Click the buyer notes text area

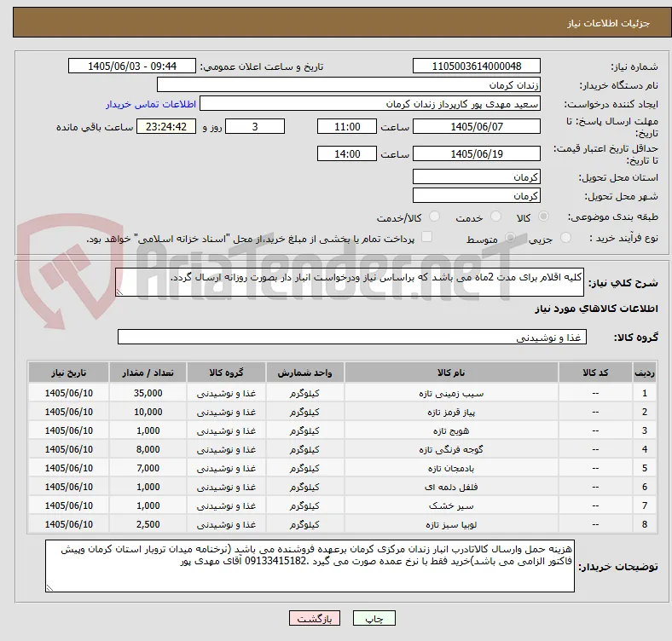310,567
